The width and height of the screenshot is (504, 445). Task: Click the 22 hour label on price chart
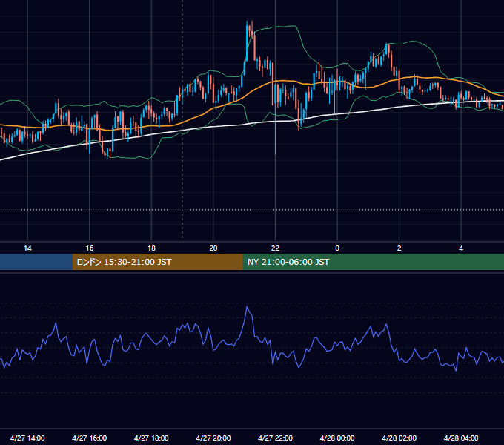[275, 248]
